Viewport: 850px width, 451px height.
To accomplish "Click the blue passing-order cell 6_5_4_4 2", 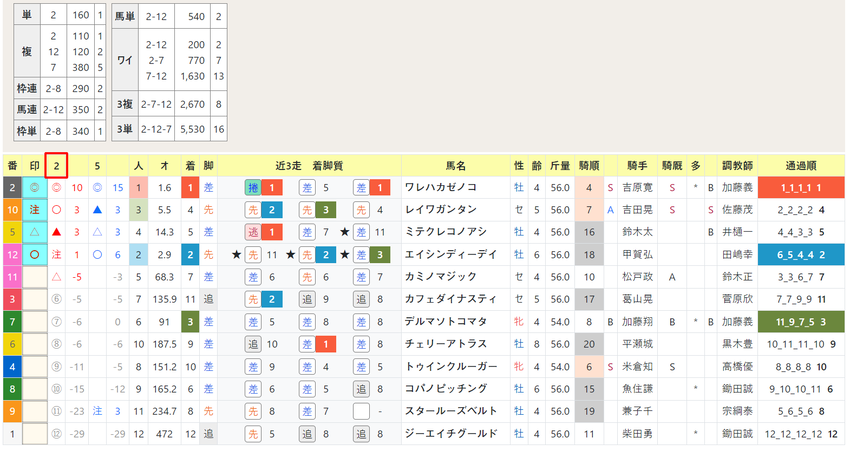I will (x=801, y=255).
